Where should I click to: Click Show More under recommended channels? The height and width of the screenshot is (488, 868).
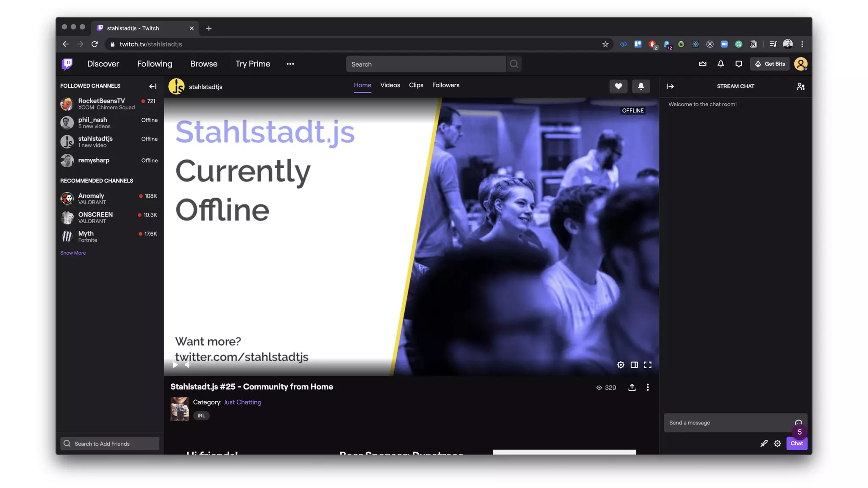click(73, 253)
